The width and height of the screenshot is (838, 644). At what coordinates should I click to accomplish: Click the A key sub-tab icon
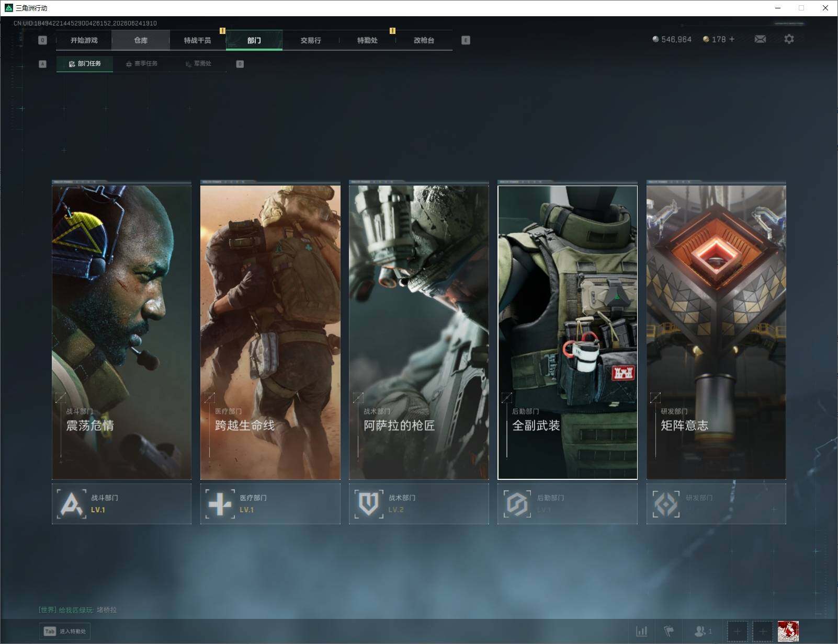43,64
